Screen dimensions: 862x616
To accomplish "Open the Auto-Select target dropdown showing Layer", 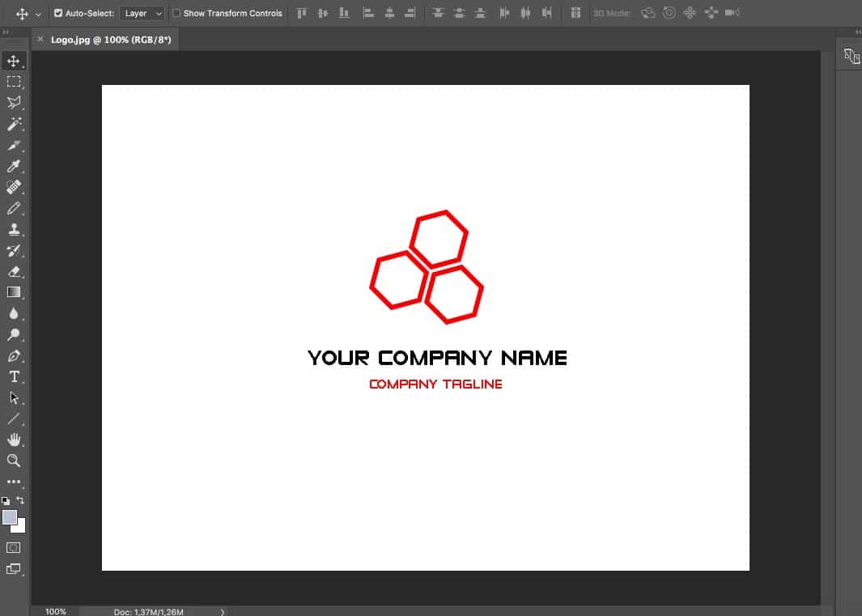I will click(x=142, y=13).
